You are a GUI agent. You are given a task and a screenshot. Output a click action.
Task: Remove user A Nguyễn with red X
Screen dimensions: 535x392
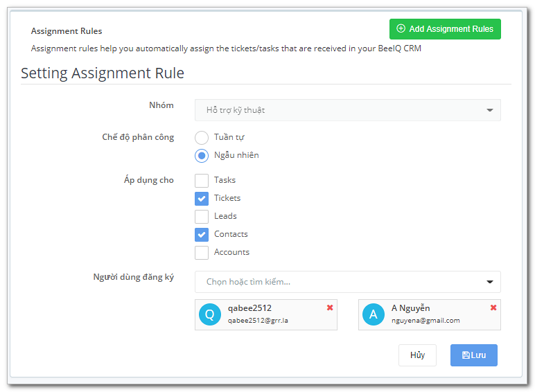pos(493,308)
